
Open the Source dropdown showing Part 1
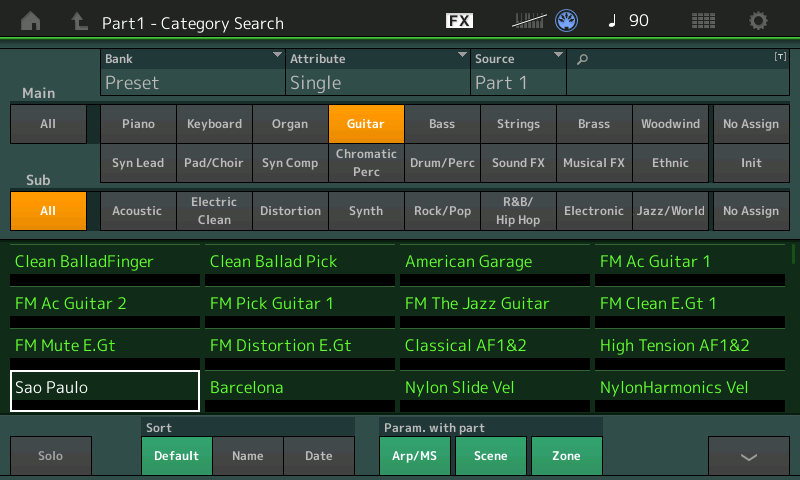pyautogui.click(x=518, y=72)
